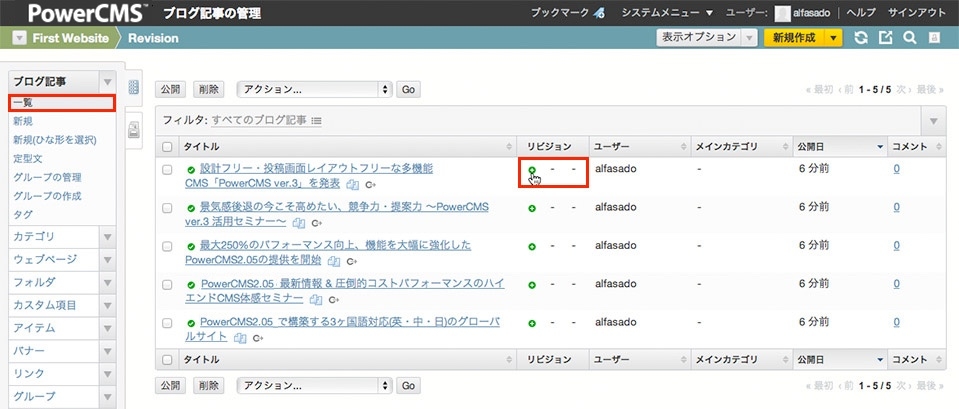This screenshot has width=959, height=409.
Task: Open the ヘルプ link
Action: (861, 13)
